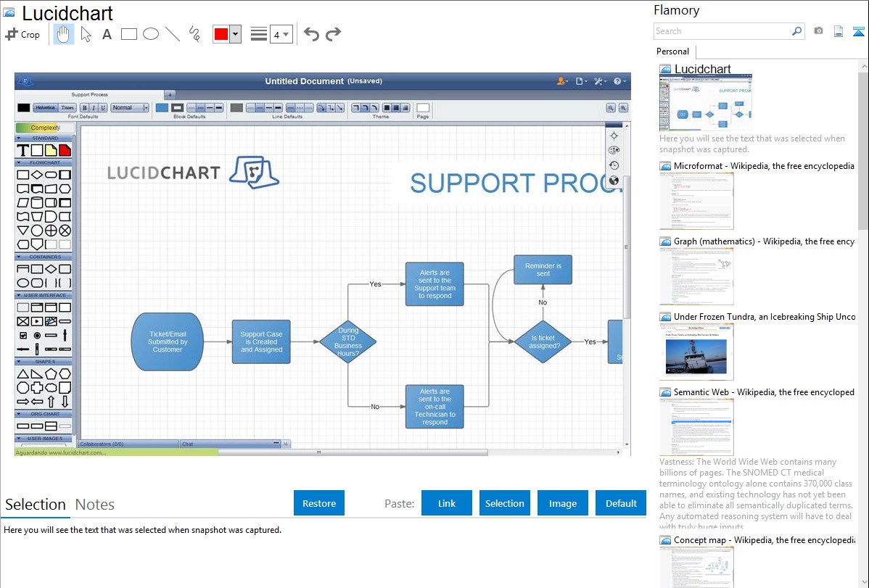The image size is (869, 588).
Task: Click the text T shape in Standard palette
Action: (x=22, y=150)
